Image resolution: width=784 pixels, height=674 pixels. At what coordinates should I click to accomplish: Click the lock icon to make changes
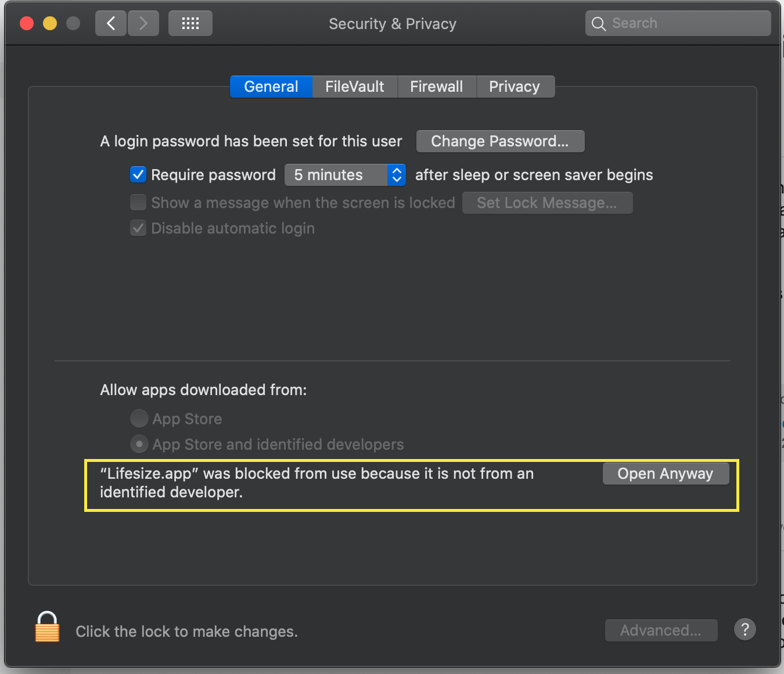coord(46,628)
